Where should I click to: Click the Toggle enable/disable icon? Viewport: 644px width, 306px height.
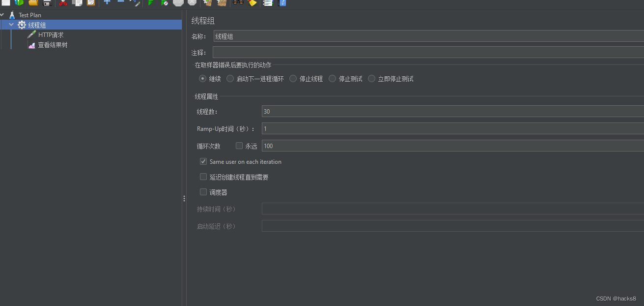click(135, 2)
